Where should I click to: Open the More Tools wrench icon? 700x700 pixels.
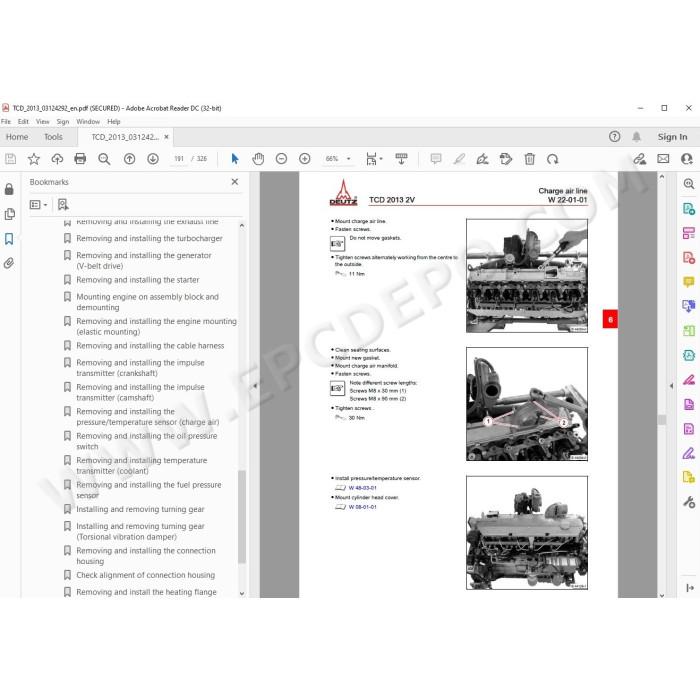coord(689,502)
